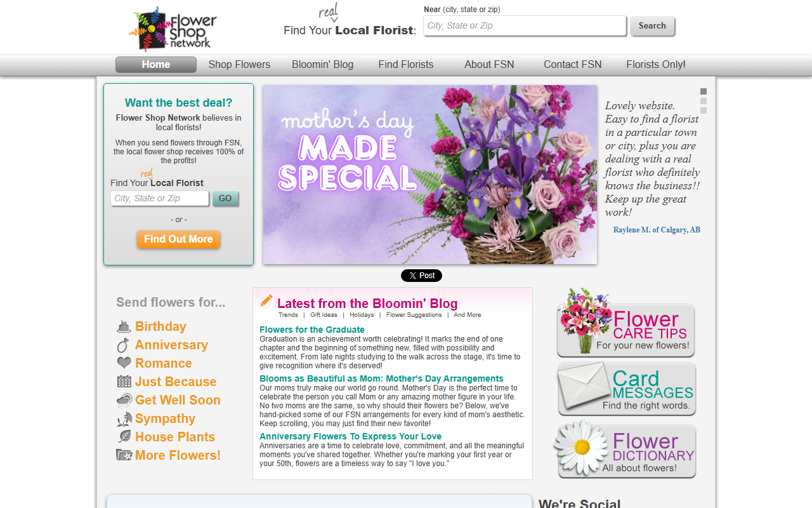Open Contact FSN page
Screen dimensions: 812x508
pyautogui.click(x=573, y=65)
